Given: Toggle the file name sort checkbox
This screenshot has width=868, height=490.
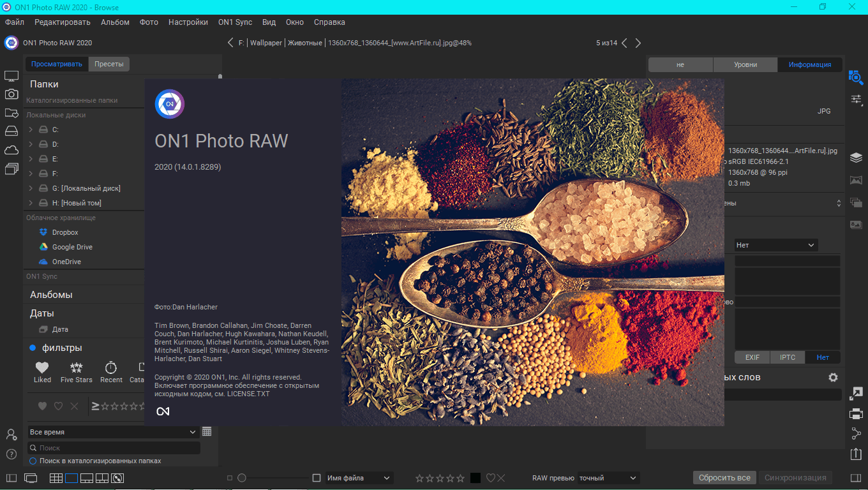Looking at the screenshot, I should pos(317,478).
